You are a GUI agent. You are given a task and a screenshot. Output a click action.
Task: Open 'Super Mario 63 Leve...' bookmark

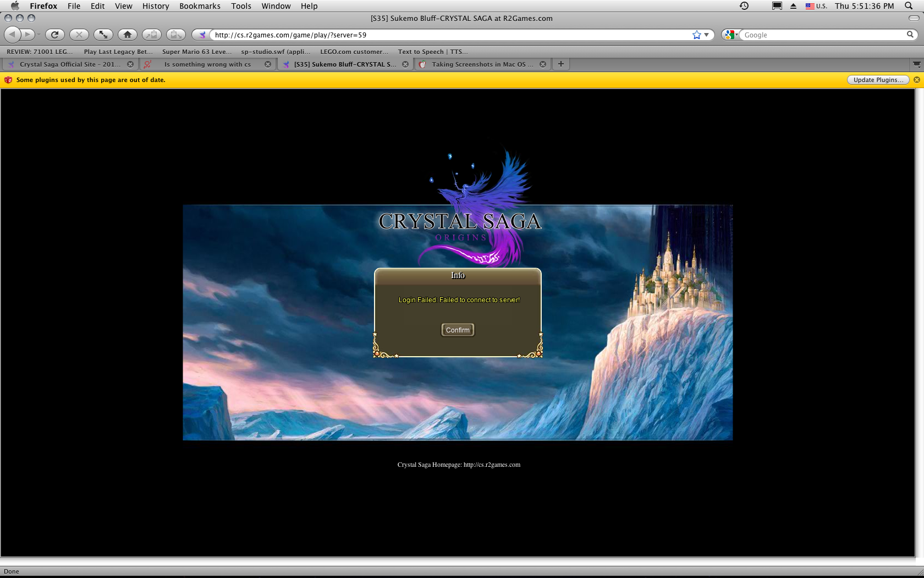point(196,52)
